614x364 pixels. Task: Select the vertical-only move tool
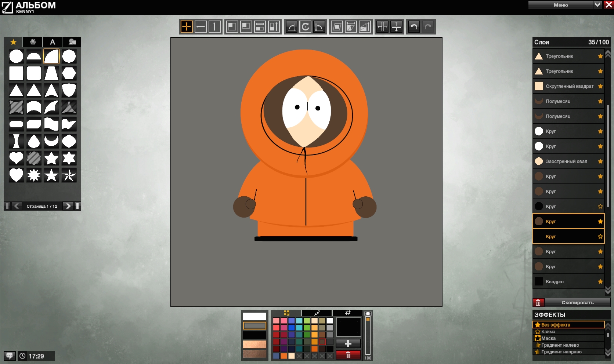tap(214, 26)
